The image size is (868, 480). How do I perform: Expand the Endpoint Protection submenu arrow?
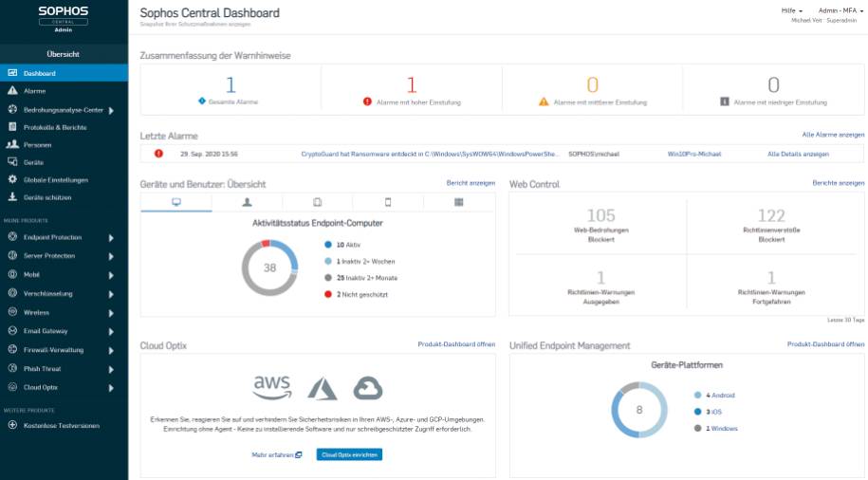[x=111, y=237]
